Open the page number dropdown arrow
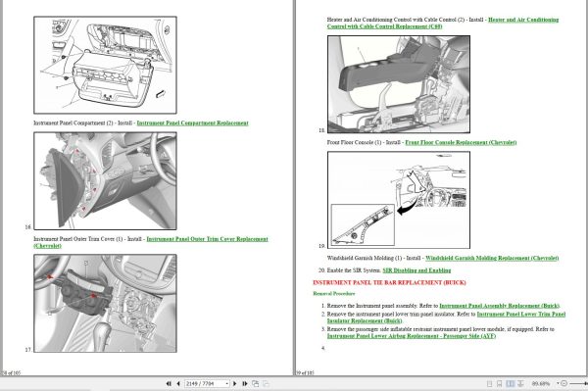Viewport: 588px width, 391px height. [x=227, y=383]
